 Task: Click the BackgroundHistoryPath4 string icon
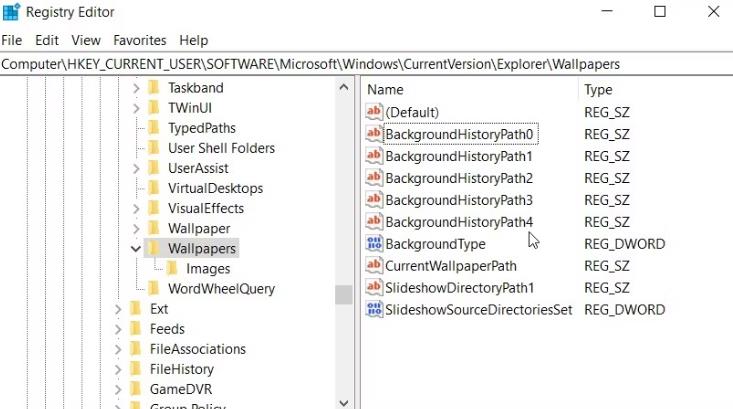pyautogui.click(x=374, y=222)
